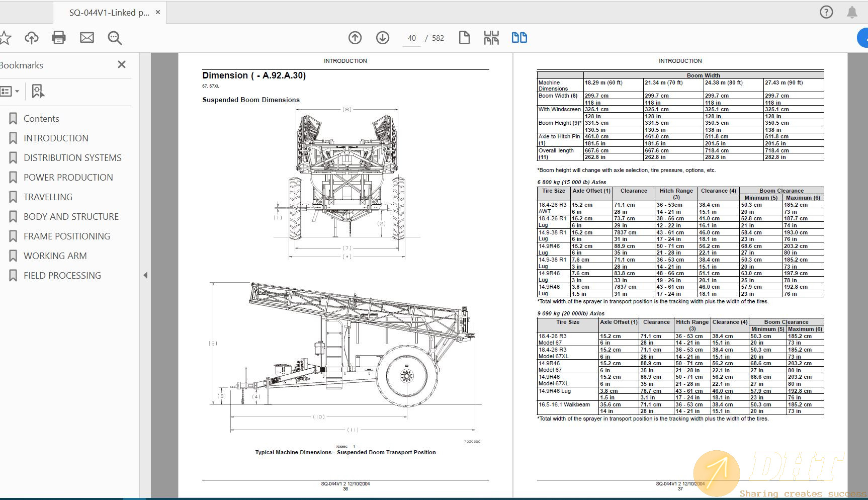Switch to two-page view mode
This screenshot has width=868, height=500.
click(x=519, y=37)
